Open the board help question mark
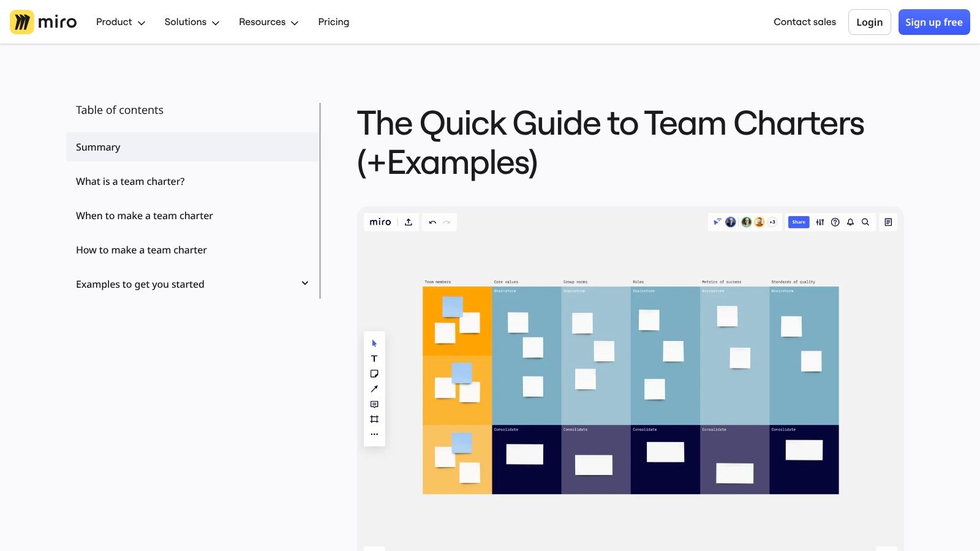This screenshot has width=980, height=551. tap(835, 222)
